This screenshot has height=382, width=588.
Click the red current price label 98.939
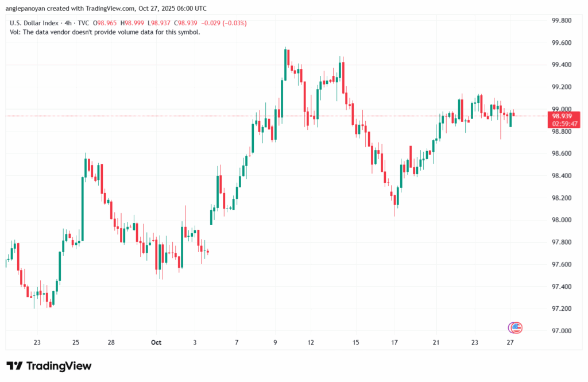click(x=562, y=116)
